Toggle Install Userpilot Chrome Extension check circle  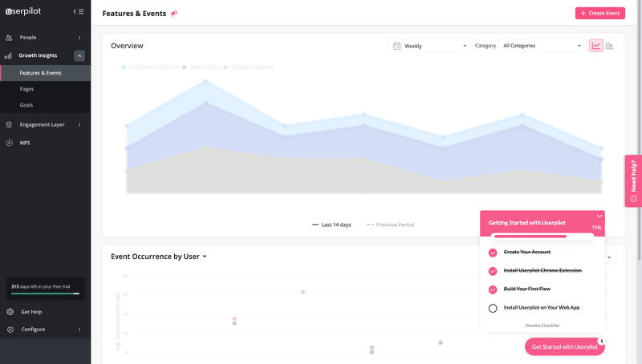[x=493, y=271]
